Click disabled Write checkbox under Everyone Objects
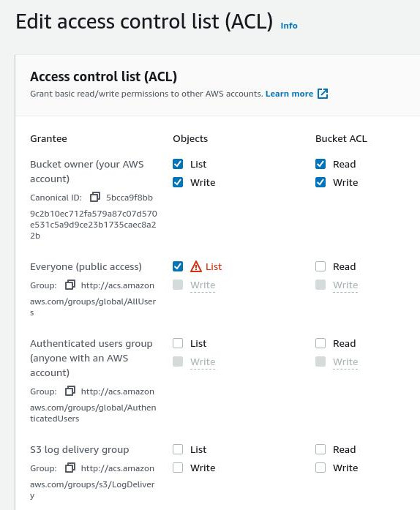This screenshot has width=420, height=510. (x=178, y=285)
